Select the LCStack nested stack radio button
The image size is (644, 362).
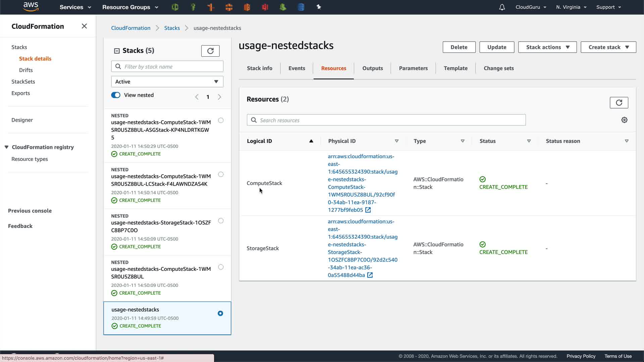click(221, 174)
